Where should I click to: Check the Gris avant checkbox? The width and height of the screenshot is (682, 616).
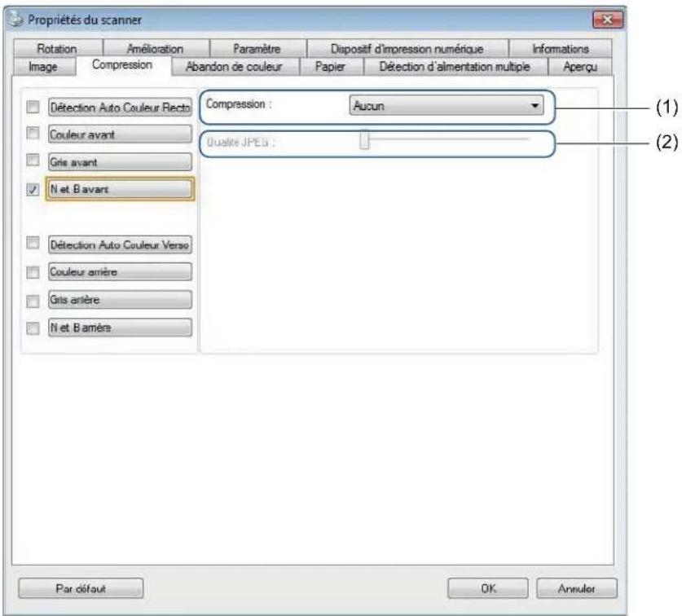tap(33, 160)
